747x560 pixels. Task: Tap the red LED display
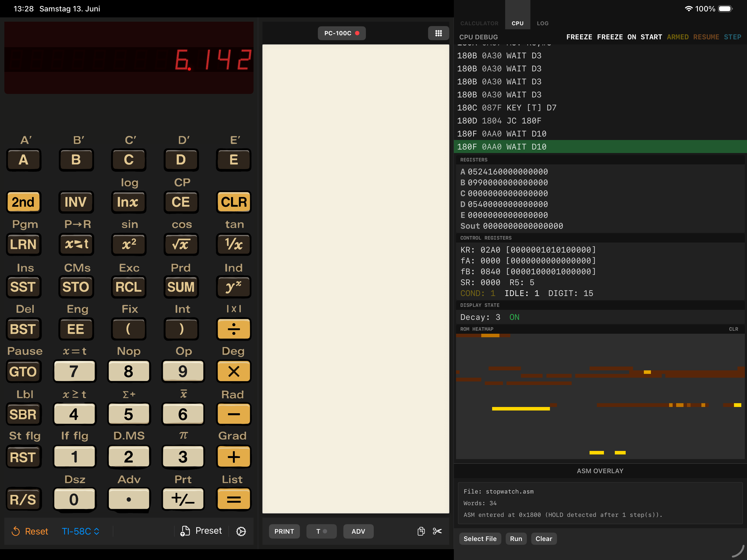pos(129,58)
